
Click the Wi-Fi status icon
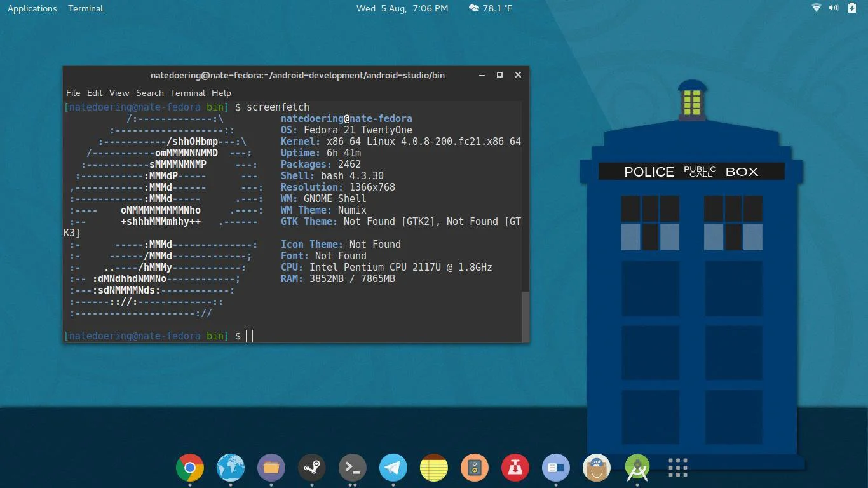(x=817, y=8)
